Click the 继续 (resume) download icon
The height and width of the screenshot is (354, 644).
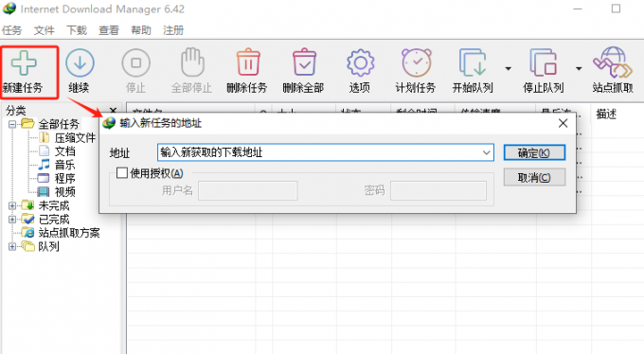pos(80,62)
